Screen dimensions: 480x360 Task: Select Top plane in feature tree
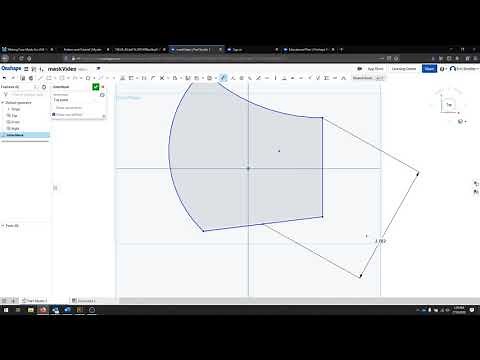[x=14, y=116]
